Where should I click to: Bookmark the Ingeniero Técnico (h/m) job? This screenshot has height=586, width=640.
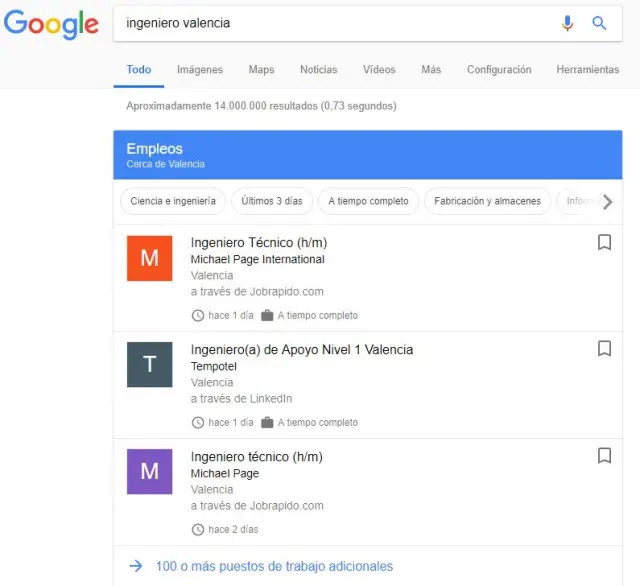pyautogui.click(x=604, y=242)
